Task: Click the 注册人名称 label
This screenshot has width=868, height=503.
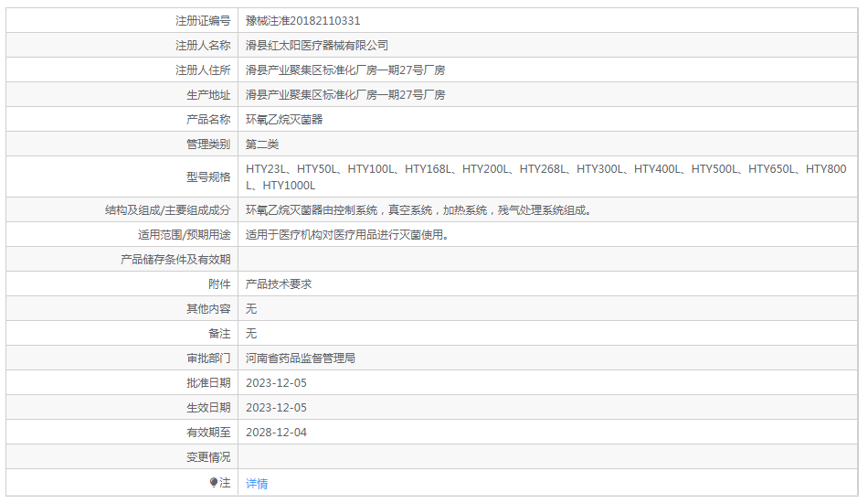Action: click(x=203, y=46)
